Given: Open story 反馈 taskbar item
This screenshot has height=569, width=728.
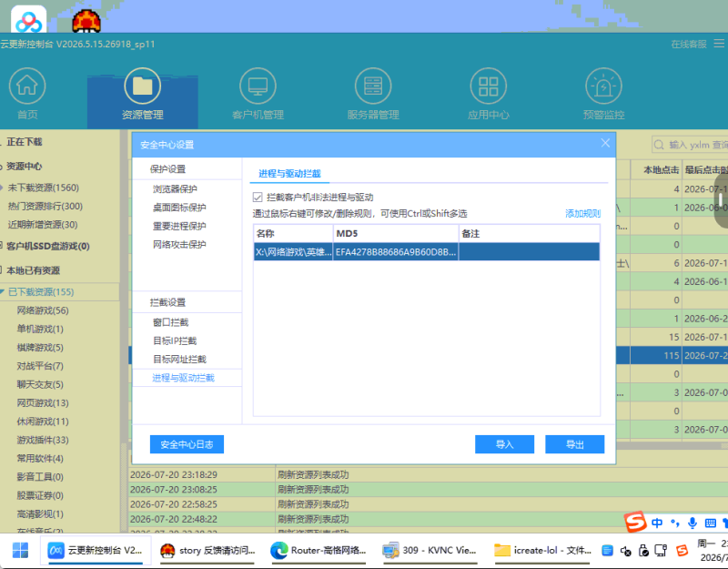Looking at the screenshot, I should pos(207,551).
